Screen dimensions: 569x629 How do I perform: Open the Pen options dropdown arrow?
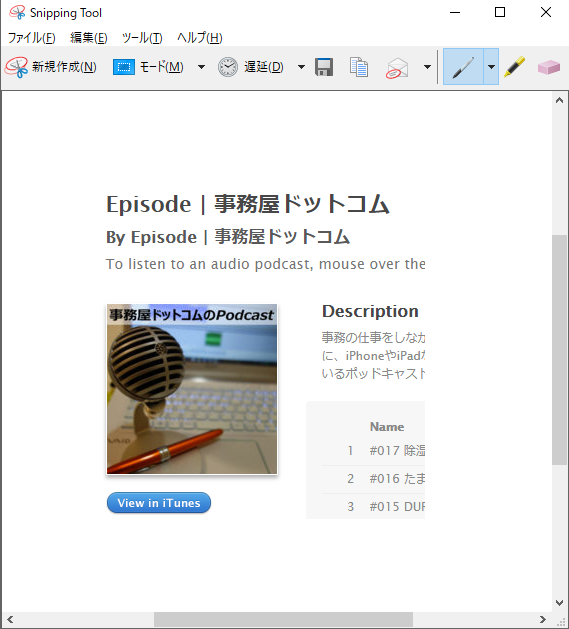click(491, 67)
